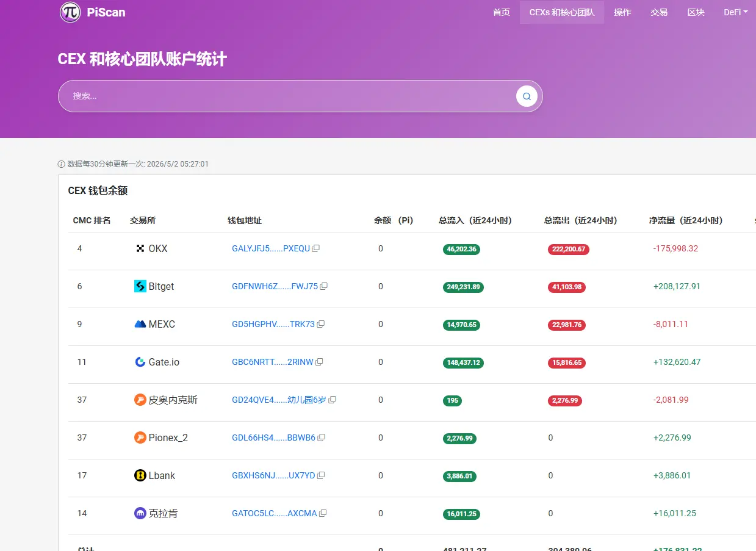Open wallet address GBC6NRTT......2RINW
This screenshot has width=756, height=551.
(272, 362)
